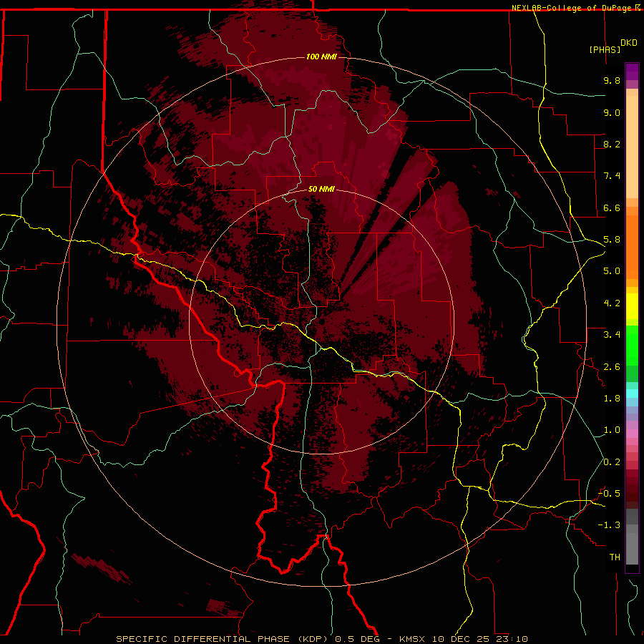Click the TH threshold label
Screen dimensions: 644x644
[615, 557]
